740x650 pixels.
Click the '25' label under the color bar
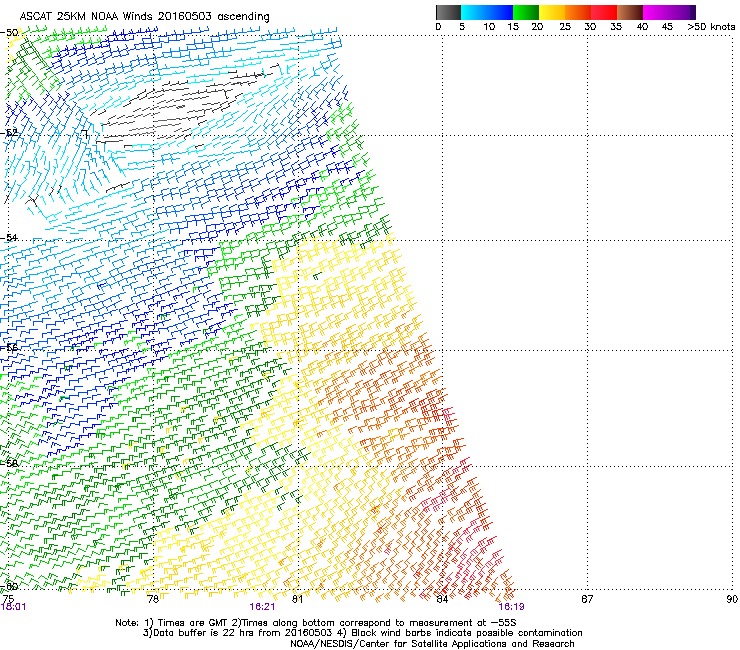tap(565, 27)
